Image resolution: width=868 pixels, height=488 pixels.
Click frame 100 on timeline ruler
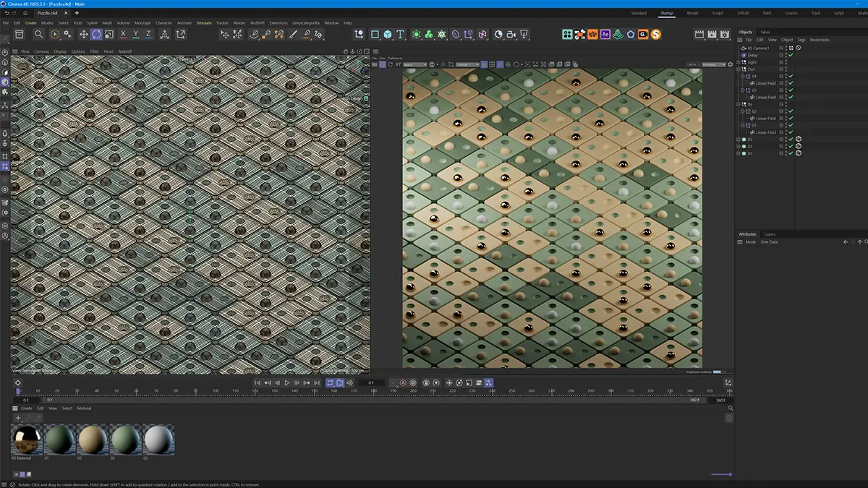215,391
